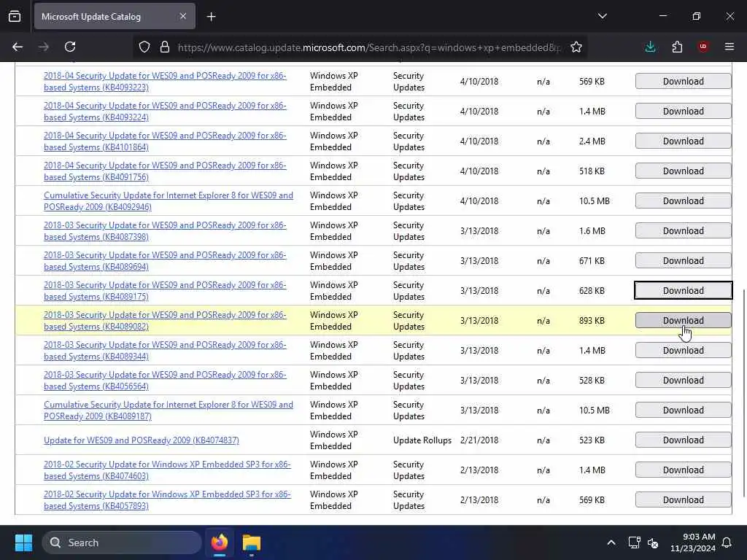
Task: Open the Windows Start menu
Action: (23, 542)
